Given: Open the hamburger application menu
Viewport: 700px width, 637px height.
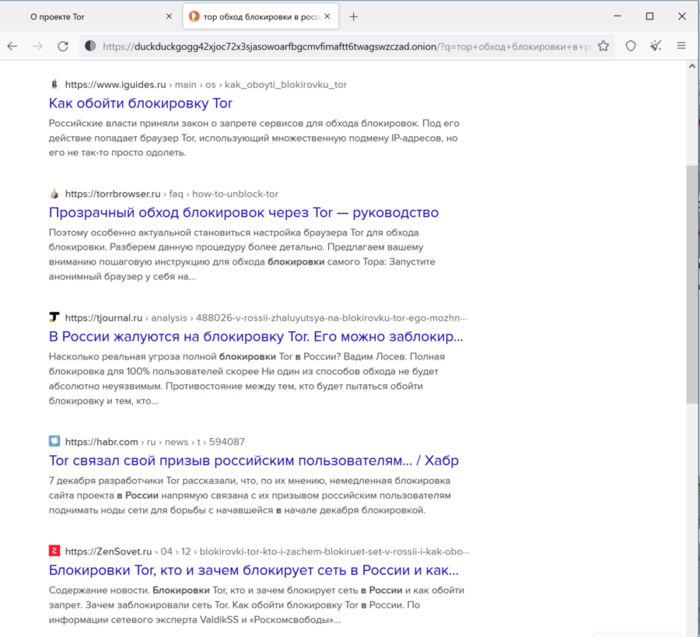Looking at the screenshot, I should [x=681, y=46].
